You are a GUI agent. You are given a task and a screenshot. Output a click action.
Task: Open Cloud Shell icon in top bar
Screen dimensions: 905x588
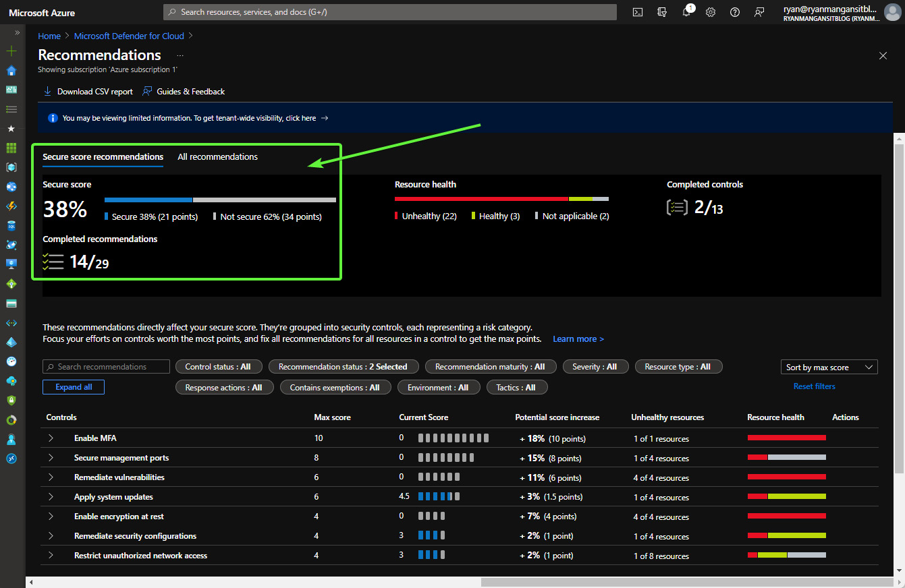click(x=638, y=12)
